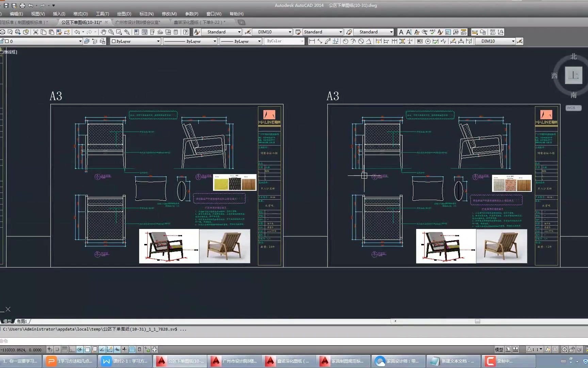Open the 标注(N) menu
This screenshot has width=588, height=368.
click(146, 14)
